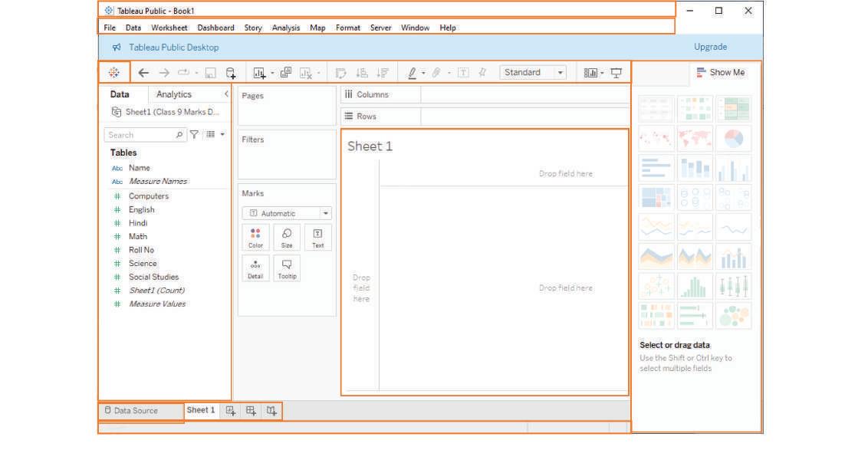
Task: Click the Size mark card
Action: coord(287,238)
